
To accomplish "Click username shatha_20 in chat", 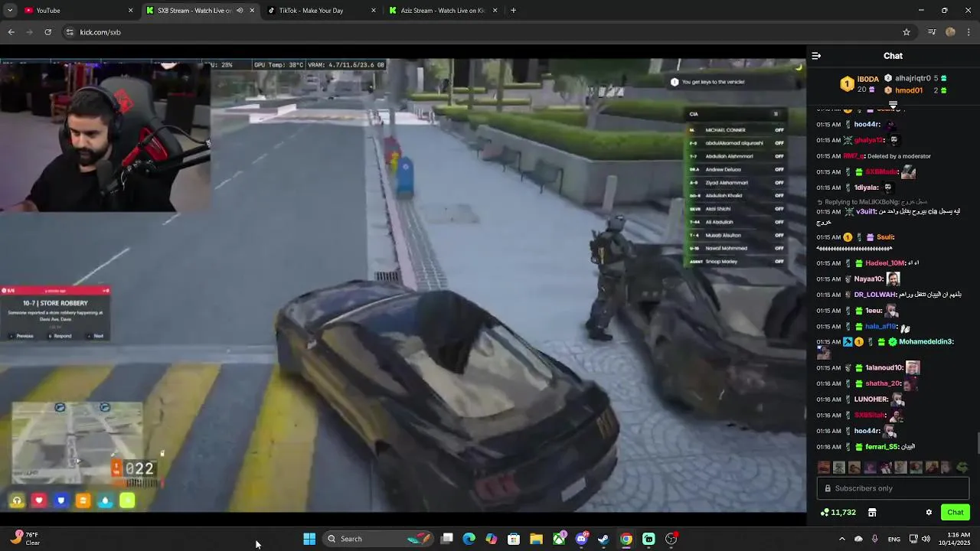I will [x=883, y=383].
